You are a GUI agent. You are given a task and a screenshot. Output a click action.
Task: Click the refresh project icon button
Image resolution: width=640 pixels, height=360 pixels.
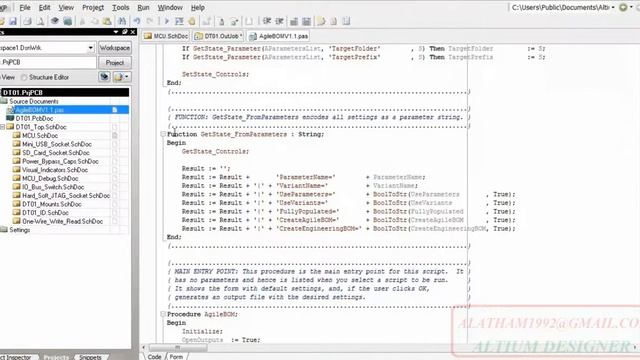[x=104, y=77]
